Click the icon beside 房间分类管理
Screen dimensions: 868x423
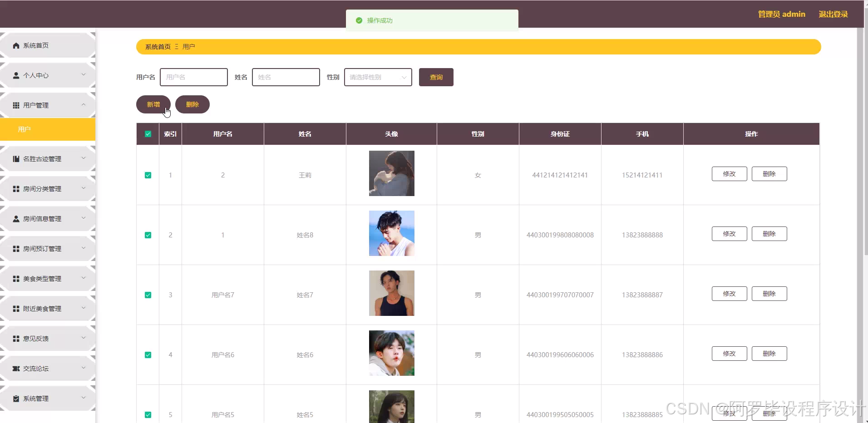16,189
